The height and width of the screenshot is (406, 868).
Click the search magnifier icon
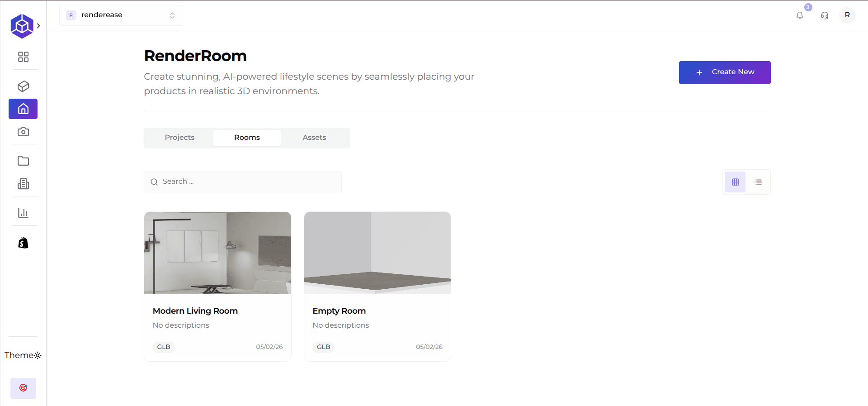tap(154, 182)
